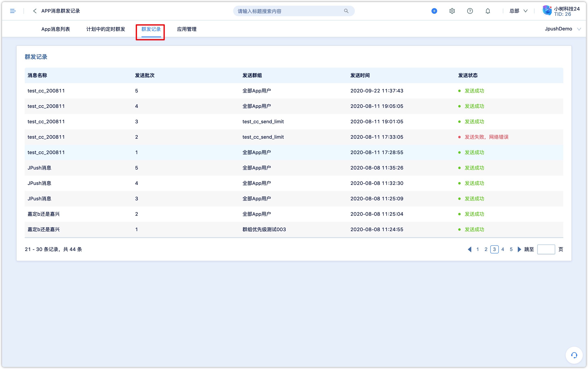Go to next page with right triangle
The width and height of the screenshot is (588, 369).
(x=519, y=249)
